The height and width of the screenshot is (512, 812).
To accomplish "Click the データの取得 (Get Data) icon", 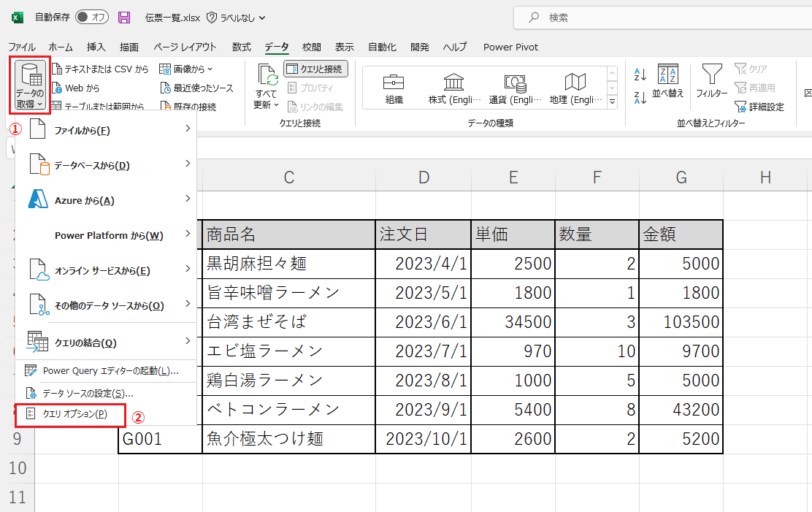I will pyautogui.click(x=30, y=75).
